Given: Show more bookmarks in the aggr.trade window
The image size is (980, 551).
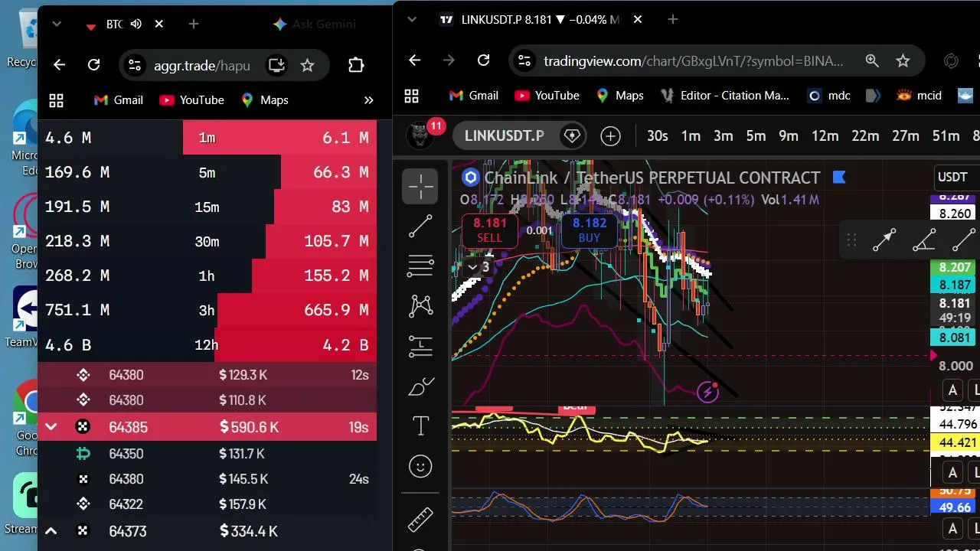Looking at the screenshot, I should pos(368,100).
